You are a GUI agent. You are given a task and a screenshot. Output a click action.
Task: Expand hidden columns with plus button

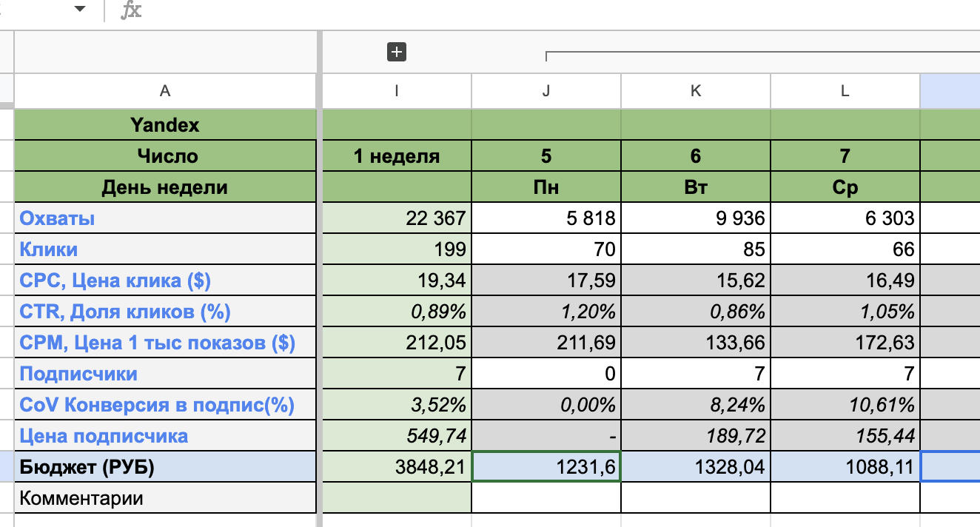click(x=397, y=52)
